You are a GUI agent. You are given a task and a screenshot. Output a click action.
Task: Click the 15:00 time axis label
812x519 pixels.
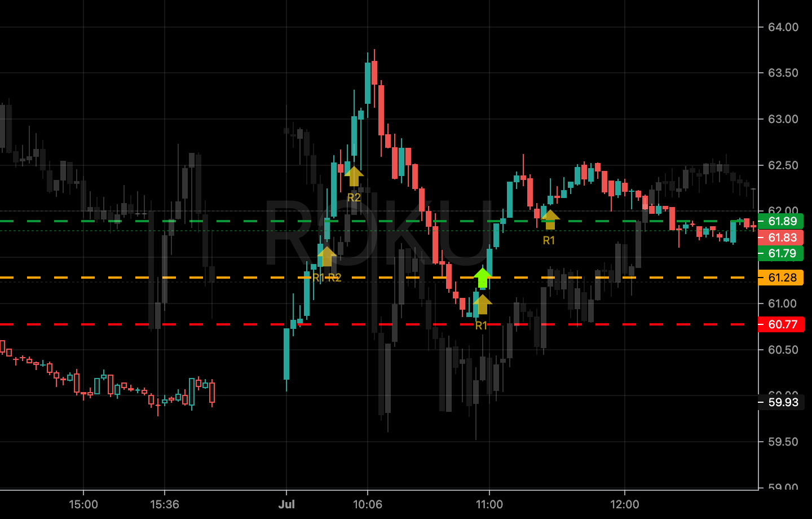[83, 504]
